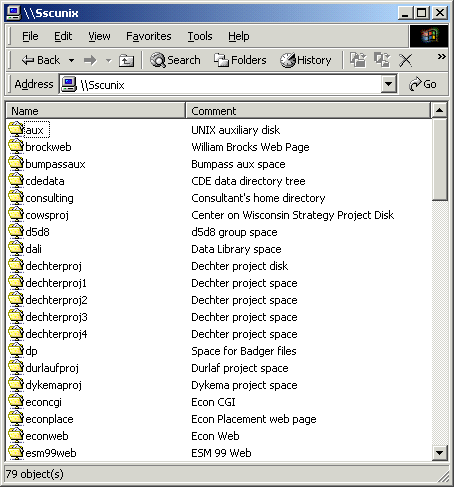This screenshot has width=454, height=487.
Task: Select the dykemaproj folder icon
Action: (x=16, y=384)
